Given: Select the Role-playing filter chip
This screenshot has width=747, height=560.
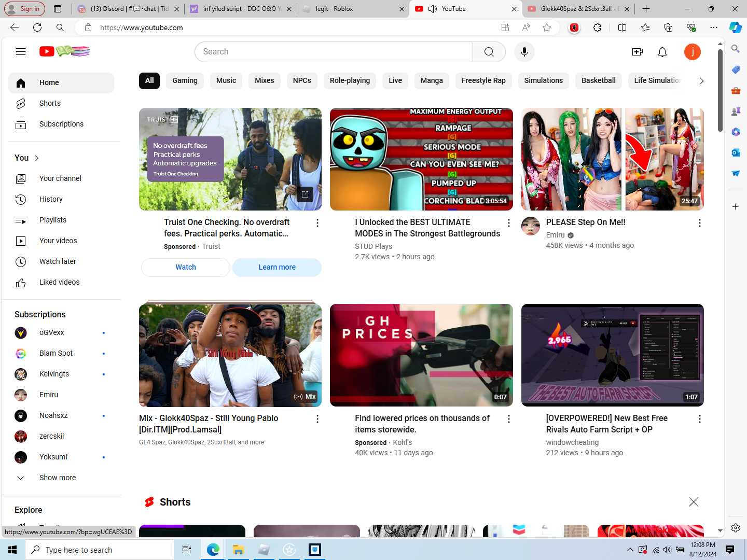Looking at the screenshot, I should click(x=350, y=81).
